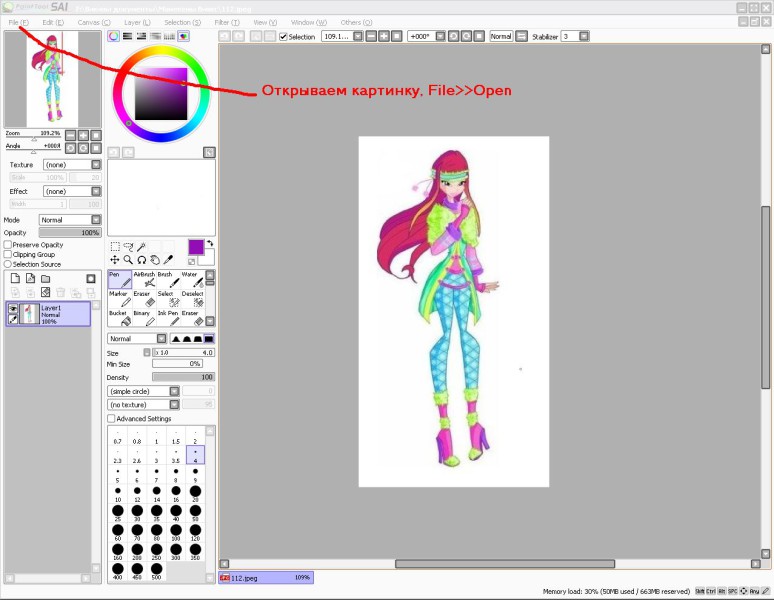Click the toolbar reset rotation button
Screen dimensions: 774x600
point(479,37)
